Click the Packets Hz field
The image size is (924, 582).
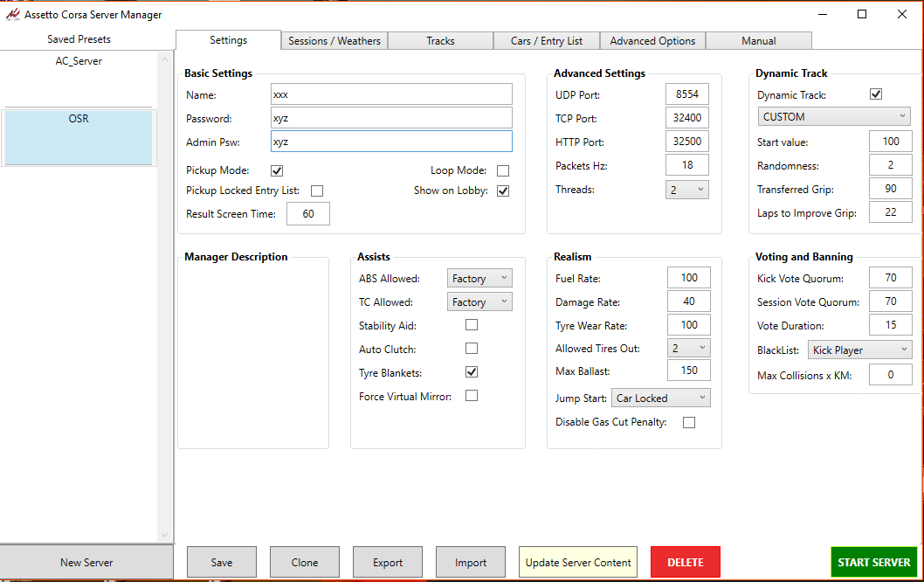click(x=687, y=165)
